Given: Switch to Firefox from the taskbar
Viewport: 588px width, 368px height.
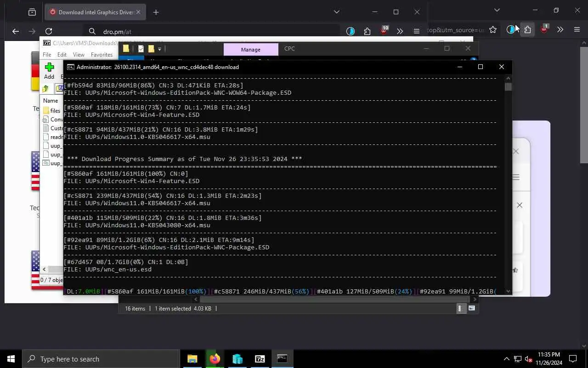Looking at the screenshot, I should pos(215,359).
